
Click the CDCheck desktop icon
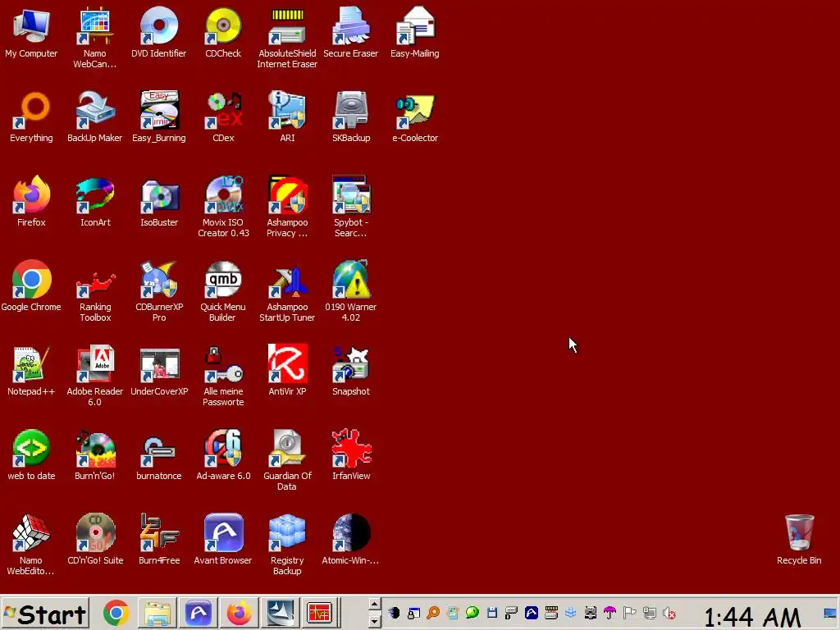click(x=223, y=32)
